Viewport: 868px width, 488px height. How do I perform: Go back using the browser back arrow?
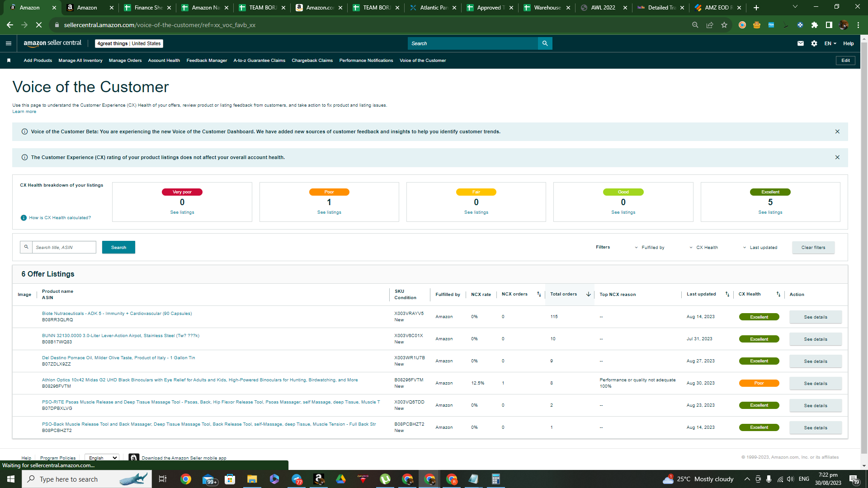click(x=10, y=25)
